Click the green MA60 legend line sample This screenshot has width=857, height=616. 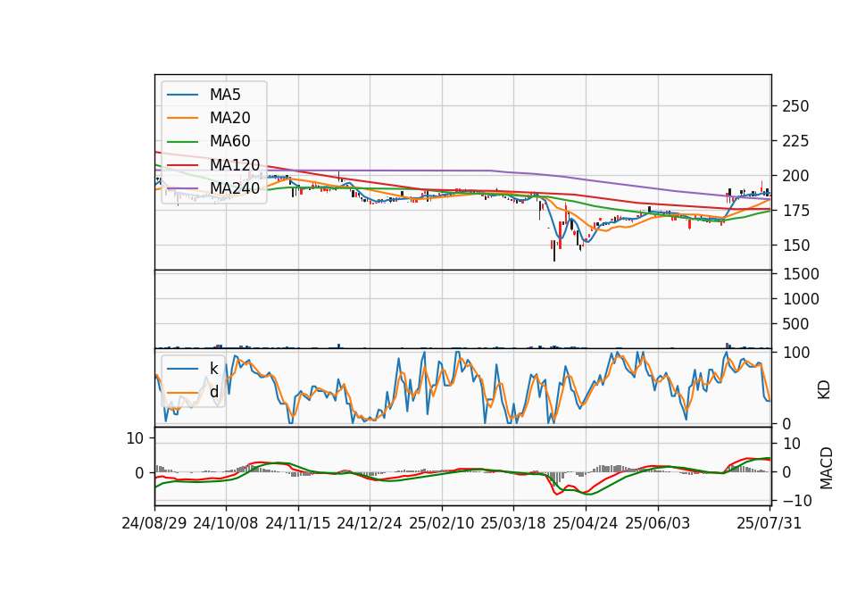182,142
